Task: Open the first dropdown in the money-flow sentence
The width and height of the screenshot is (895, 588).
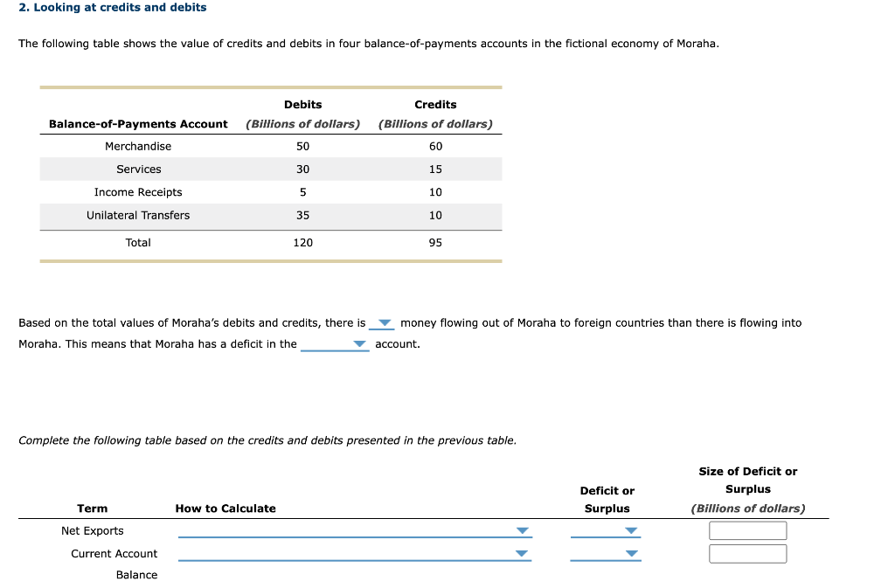Action: pos(382,322)
